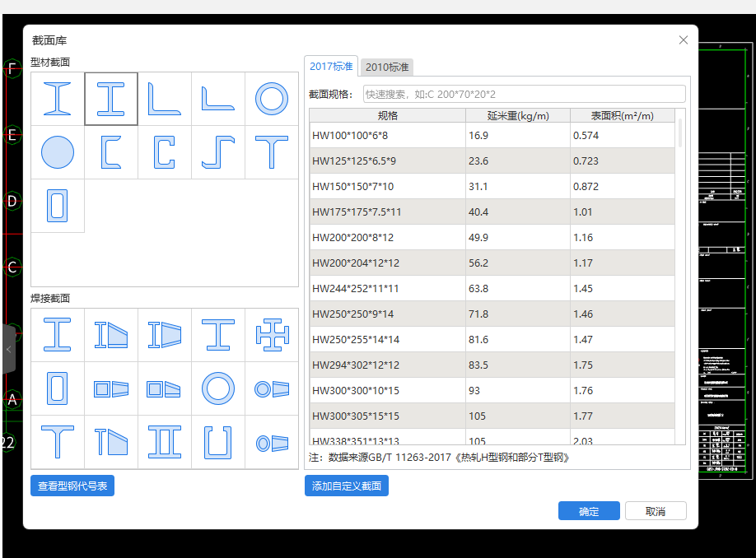Select the HW100*100*6*8 row
756x558 pixels.
pos(492,136)
